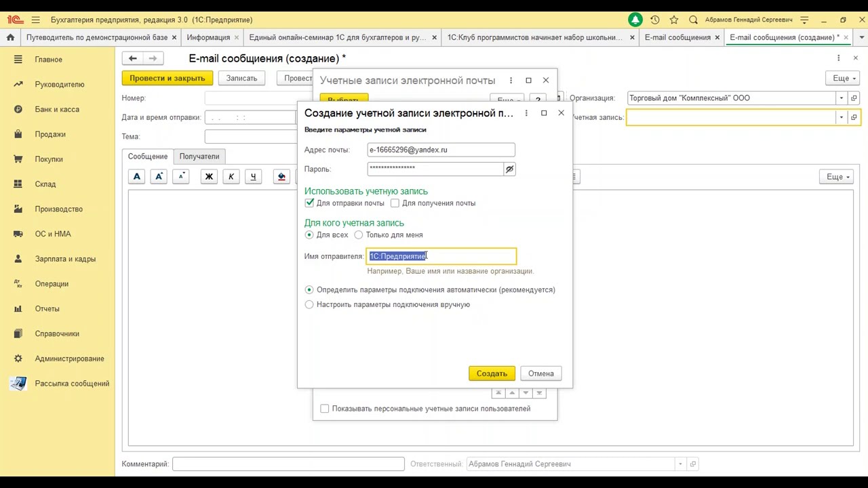Click the Провести и закрыть button

coord(167,79)
